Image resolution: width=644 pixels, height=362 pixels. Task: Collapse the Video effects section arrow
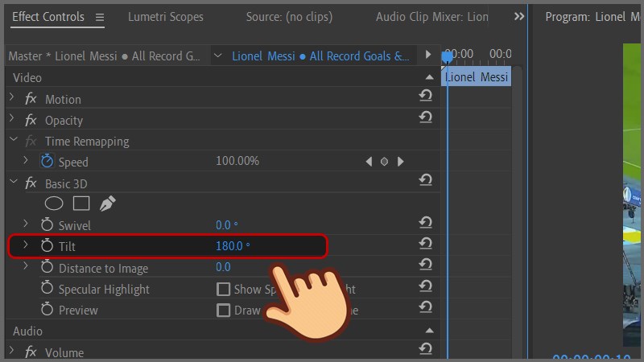tap(429, 77)
